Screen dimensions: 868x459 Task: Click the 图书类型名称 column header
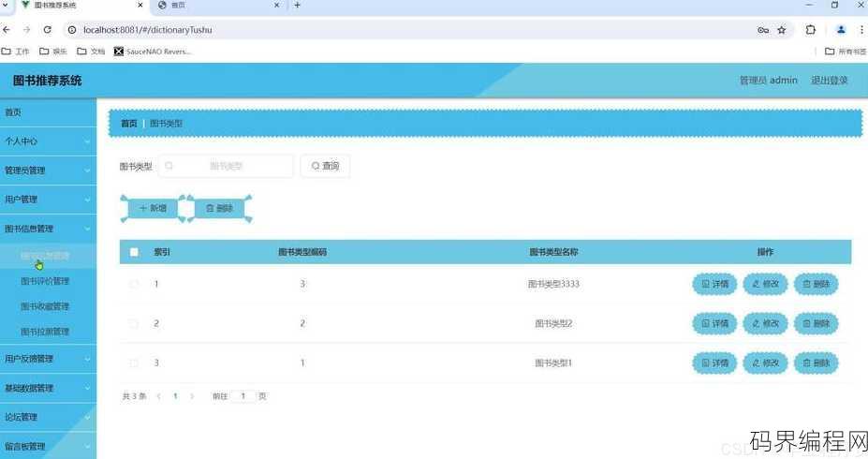(x=553, y=252)
